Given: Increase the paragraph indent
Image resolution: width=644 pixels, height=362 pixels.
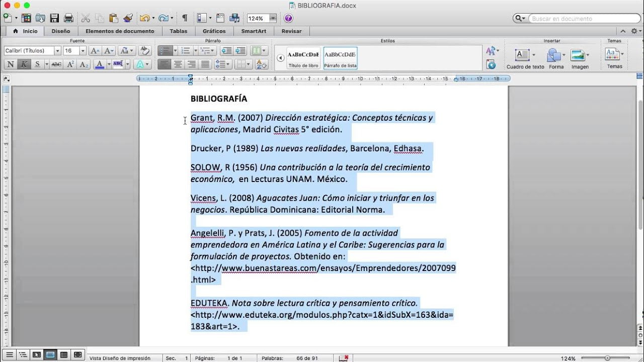Looking at the screenshot, I should [x=240, y=51].
